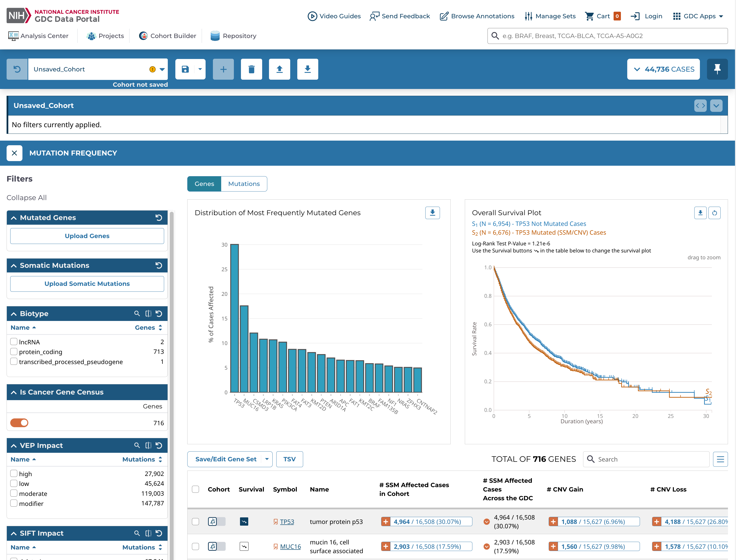Switch to the Mutations tab
Screen dimensions: 736x560
[x=244, y=184]
